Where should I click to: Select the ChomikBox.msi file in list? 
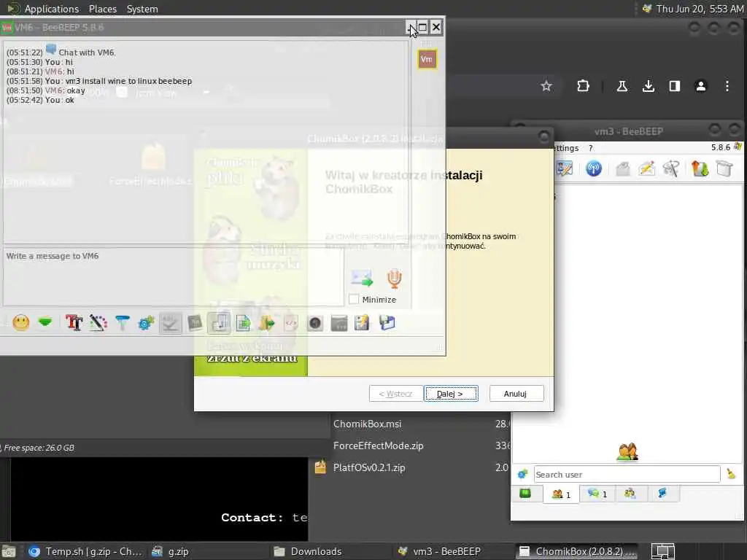pos(368,424)
